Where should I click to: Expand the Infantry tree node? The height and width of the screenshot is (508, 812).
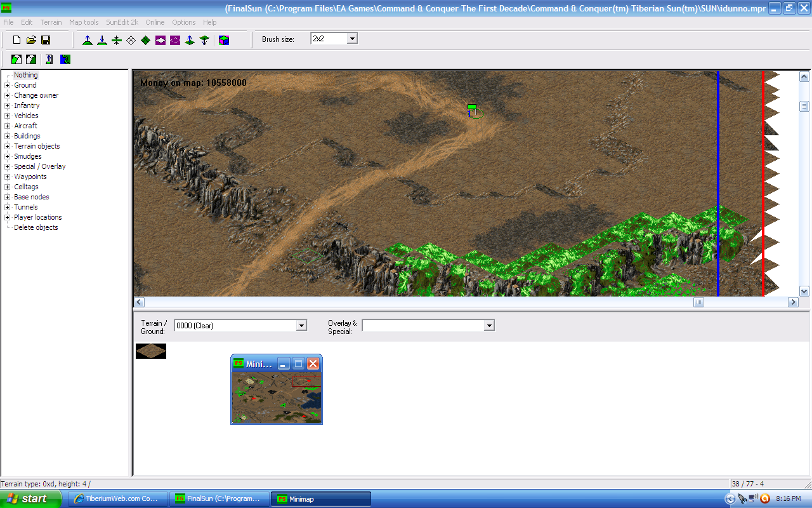pyautogui.click(x=8, y=105)
